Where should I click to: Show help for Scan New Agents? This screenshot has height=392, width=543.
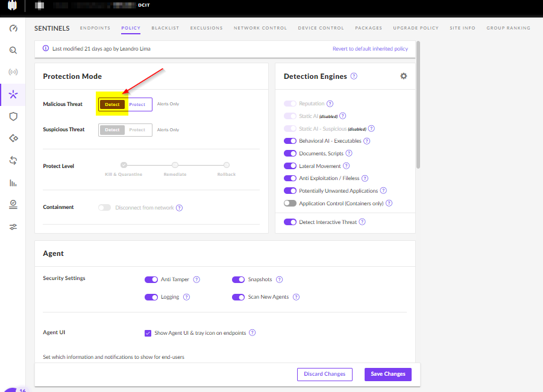(x=296, y=297)
